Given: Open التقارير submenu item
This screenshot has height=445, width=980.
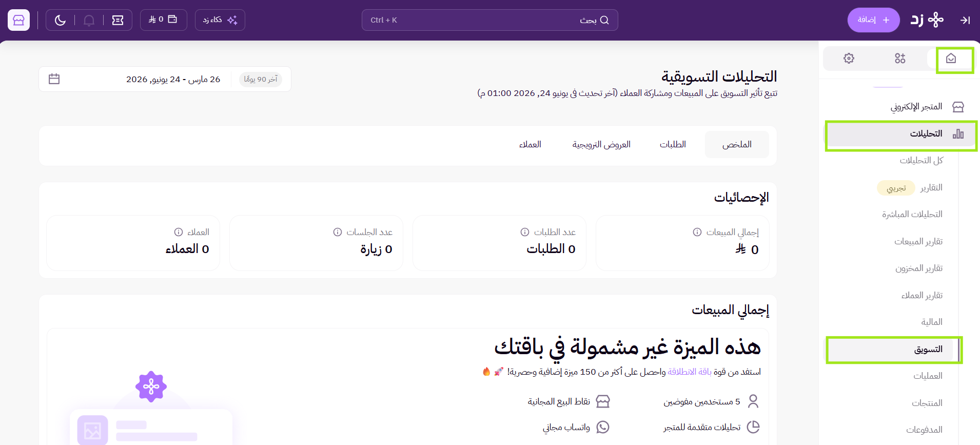Looking at the screenshot, I should point(931,188).
